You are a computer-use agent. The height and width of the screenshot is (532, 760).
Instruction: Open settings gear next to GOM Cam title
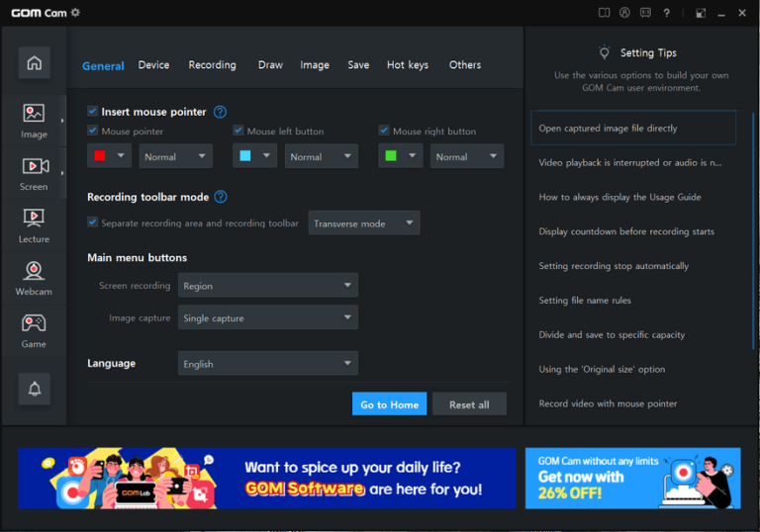(x=75, y=13)
